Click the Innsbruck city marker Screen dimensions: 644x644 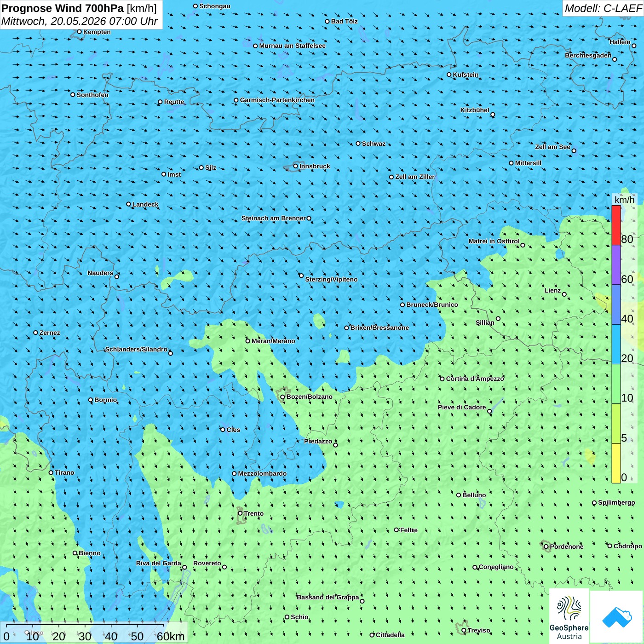pos(296,166)
